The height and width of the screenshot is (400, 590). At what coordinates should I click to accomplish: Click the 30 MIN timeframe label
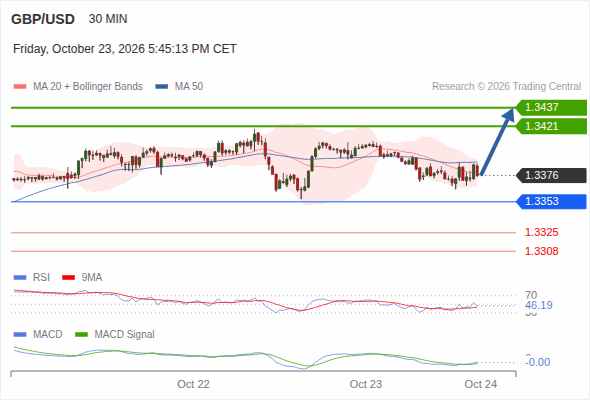(x=108, y=19)
